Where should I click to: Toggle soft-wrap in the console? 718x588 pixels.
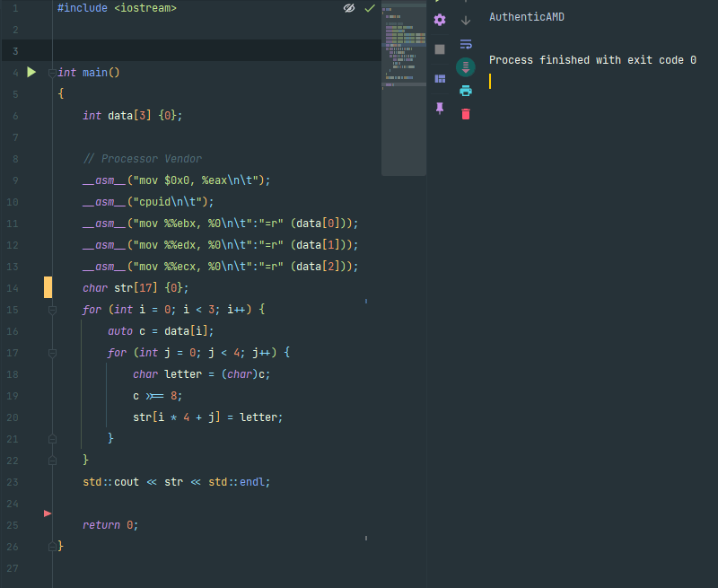466,44
